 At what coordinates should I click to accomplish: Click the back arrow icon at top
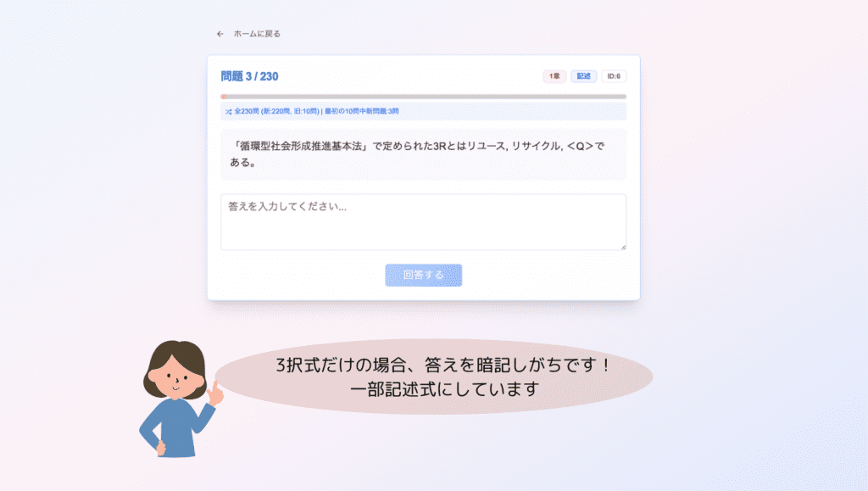pyautogui.click(x=220, y=34)
